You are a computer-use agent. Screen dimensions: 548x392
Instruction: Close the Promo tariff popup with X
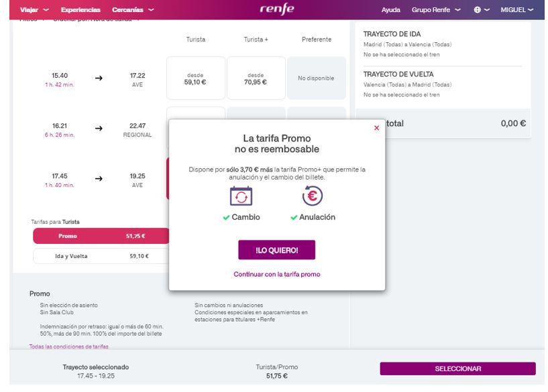tap(376, 127)
